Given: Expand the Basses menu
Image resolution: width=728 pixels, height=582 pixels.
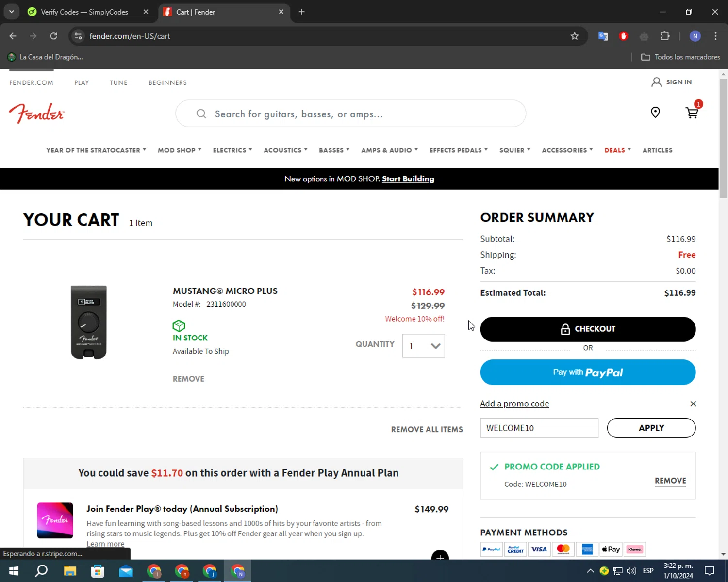Looking at the screenshot, I should coord(334,150).
